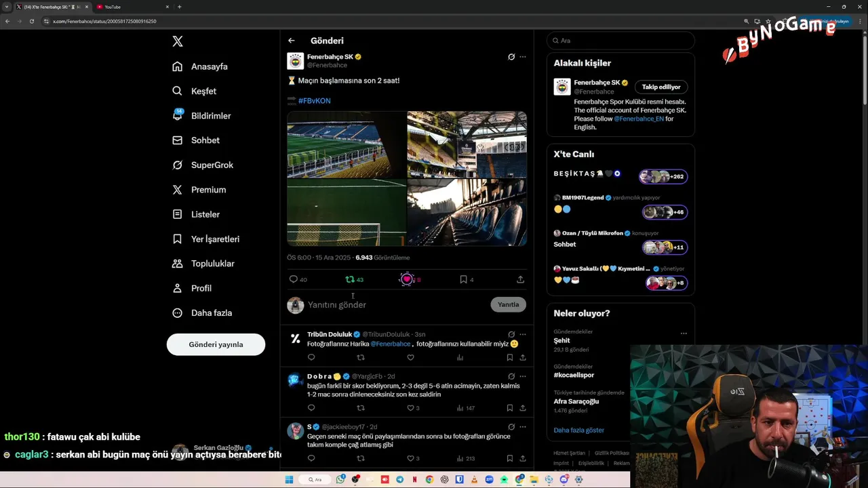Open three-dot menu beside Şehit trend

pos(684,333)
